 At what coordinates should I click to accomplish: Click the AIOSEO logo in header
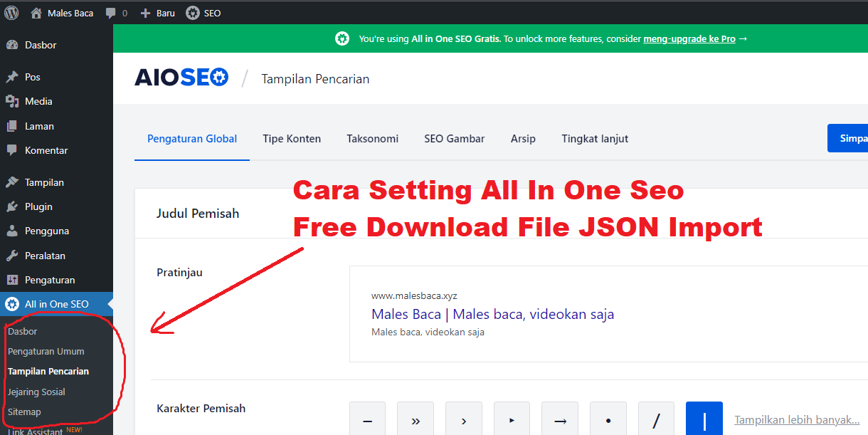181,77
